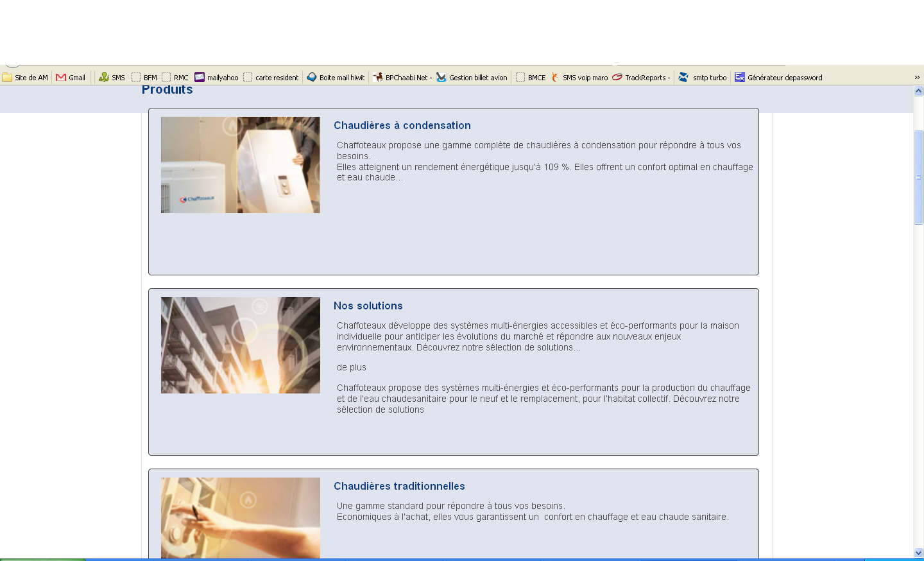
Task: Open the BFM bookmark
Action: 144,78
